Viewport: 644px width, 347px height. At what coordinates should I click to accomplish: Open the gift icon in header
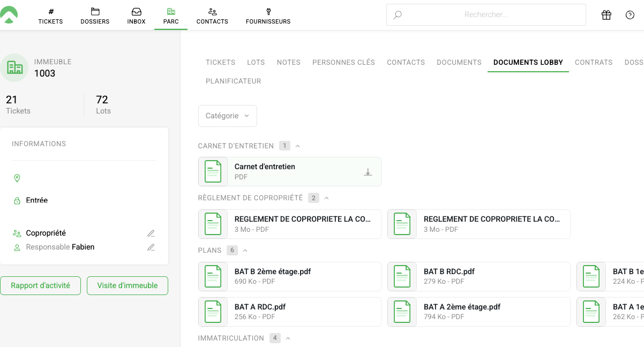[606, 15]
